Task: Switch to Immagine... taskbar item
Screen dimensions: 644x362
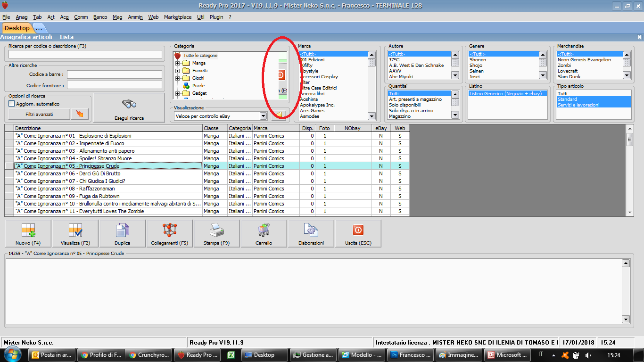Action: click(x=458, y=355)
